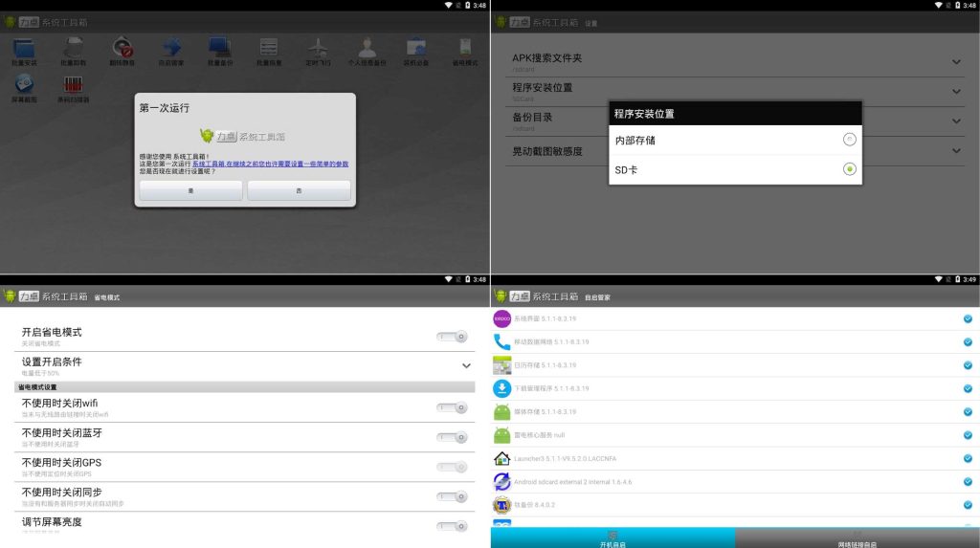Click the purple 系统界面 app icon
Screen dimensions: 980x548
501,318
